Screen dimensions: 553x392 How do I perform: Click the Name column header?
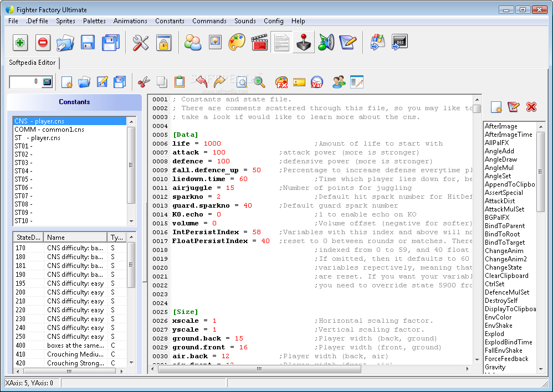coord(75,237)
